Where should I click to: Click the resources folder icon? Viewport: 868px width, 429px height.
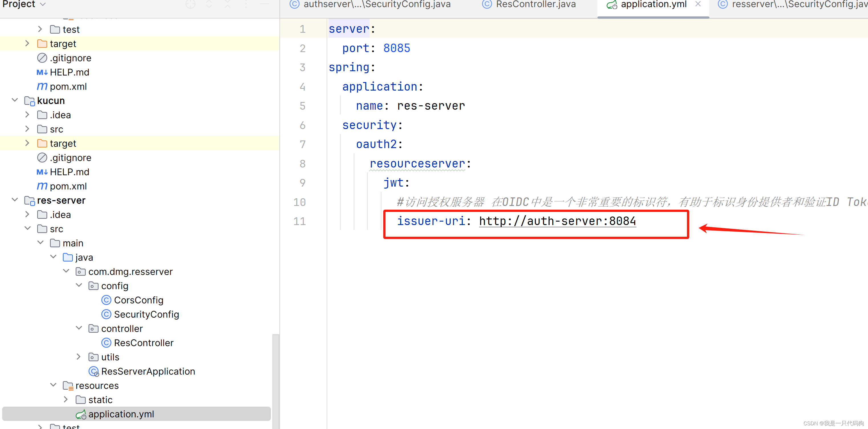point(68,386)
